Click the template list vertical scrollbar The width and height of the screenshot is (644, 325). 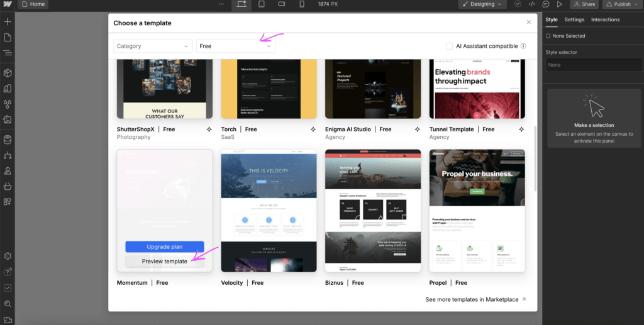point(535,158)
